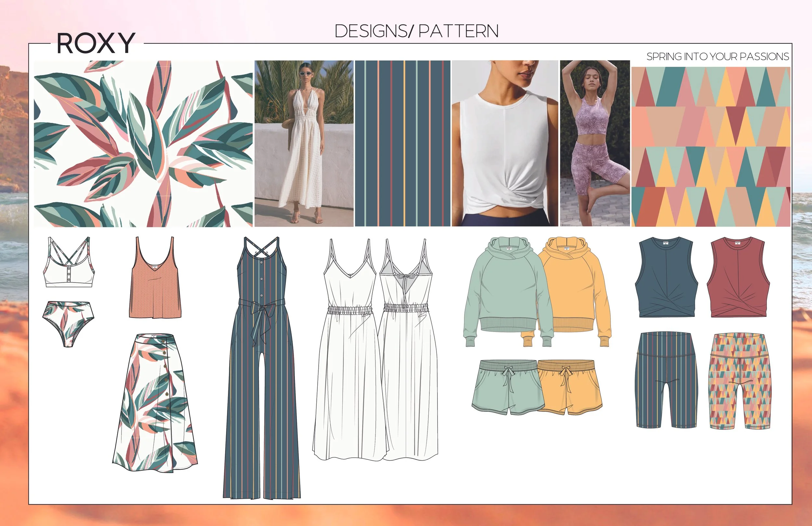Select the multicolor triangle geometric pattern swatch

pyautogui.click(x=711, y=147)
